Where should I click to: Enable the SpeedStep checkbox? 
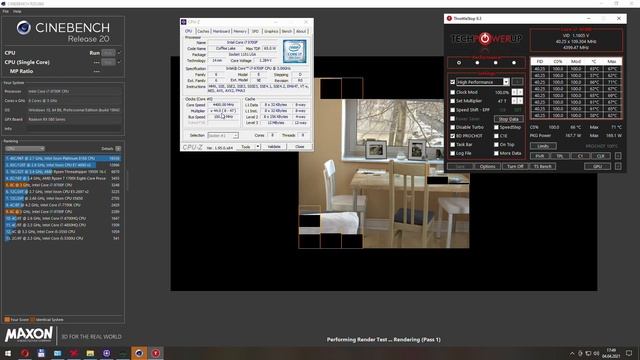coord(496,127)
